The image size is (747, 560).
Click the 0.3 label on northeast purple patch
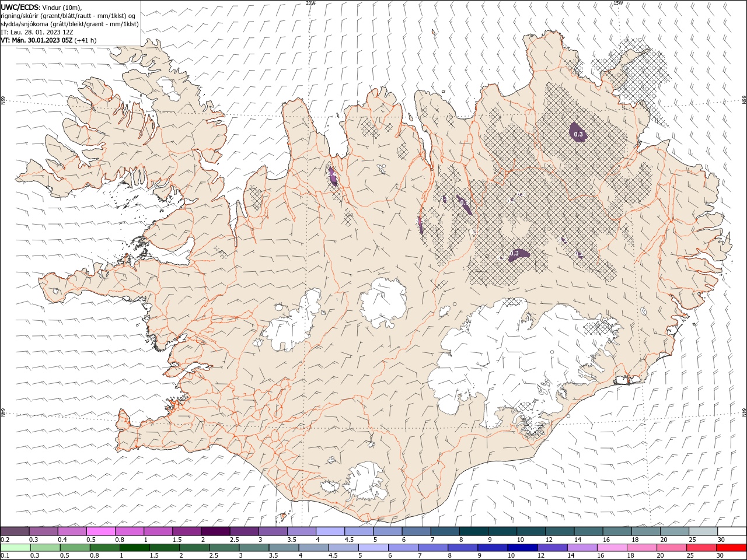point(578,134)
